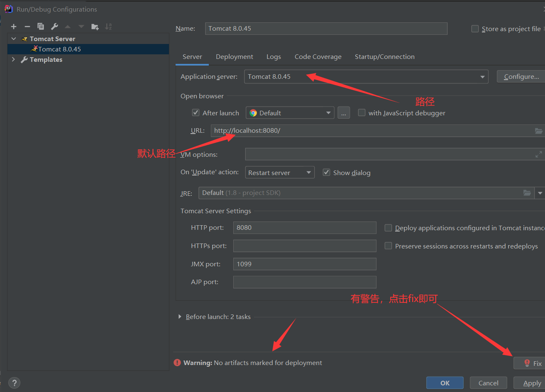Open the Application server dropdown
The width and height of the screenshot is (545, 392).
tap(366, 77)
